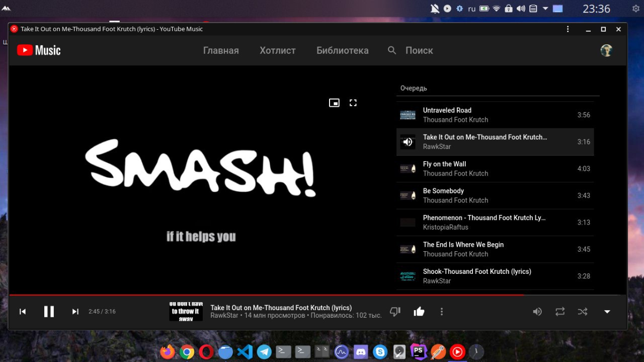This screenshot has height=362, width=644.
Task: Click the player bar volume icon
Action: click(537, 312)
